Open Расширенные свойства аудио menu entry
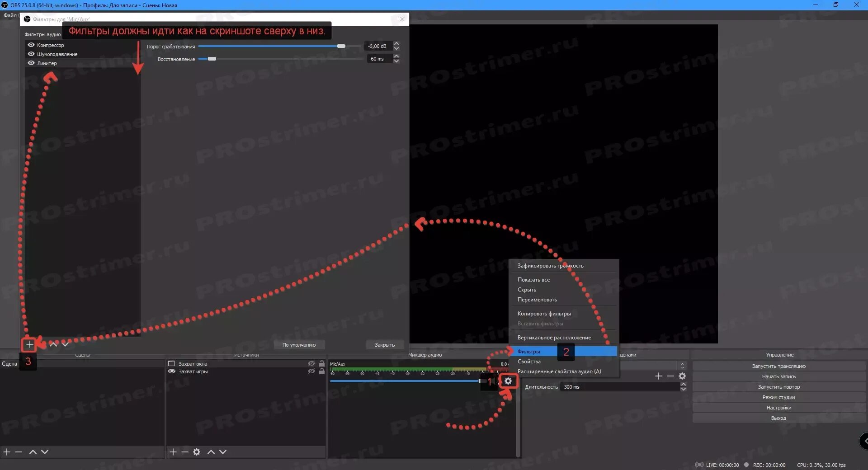Image resolution: width=868 pixels, height=470 pixels. [563, 371]
